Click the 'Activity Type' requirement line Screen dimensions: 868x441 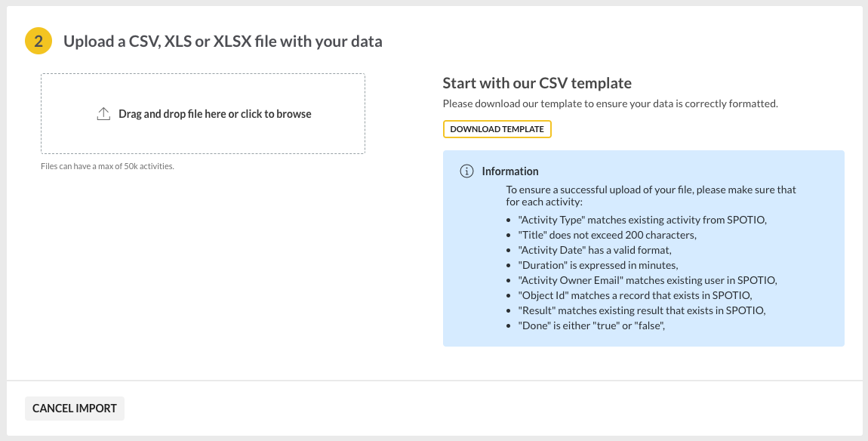point(642,220)
